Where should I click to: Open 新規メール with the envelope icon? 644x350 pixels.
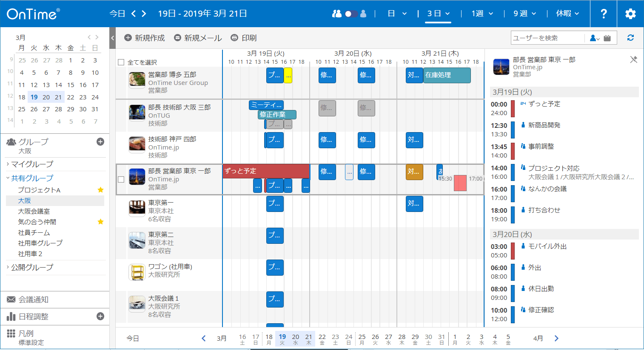coord(177,37)
